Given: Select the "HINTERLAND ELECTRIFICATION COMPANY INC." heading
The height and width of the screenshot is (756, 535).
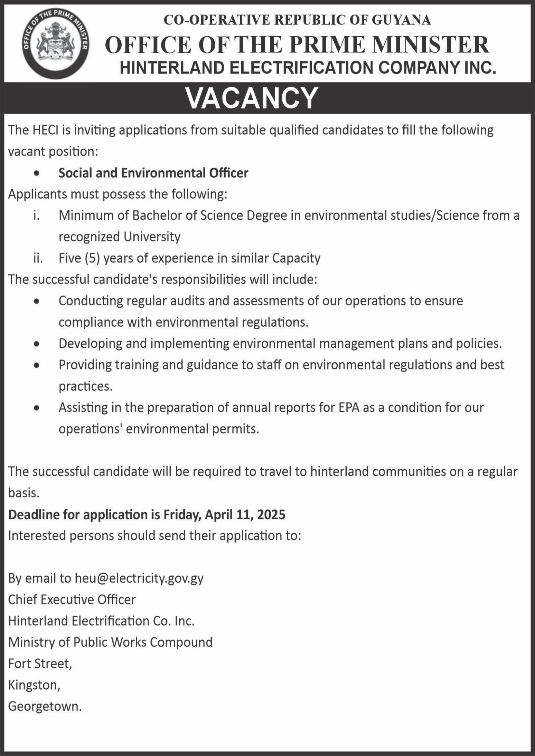Looking at the screenshot, I should click(x=308, y=68).
